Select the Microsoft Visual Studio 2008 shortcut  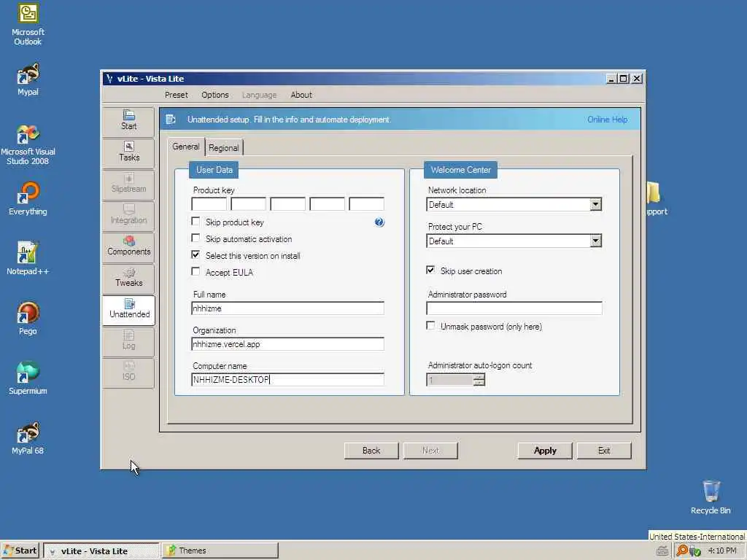pyautogui.click(x=28, y=145)
